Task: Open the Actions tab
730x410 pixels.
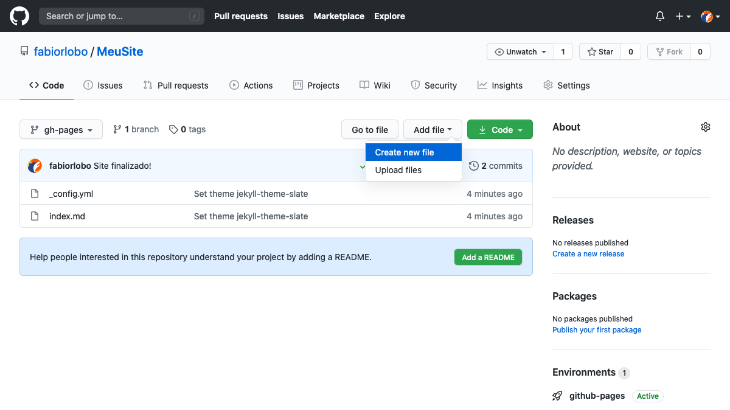Action: click(251, 86)
